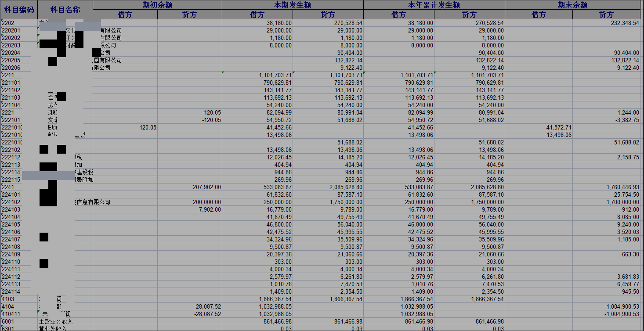This screenshot has width=644, height=331.
Task: Click 本期发生额 贷方 cell in row 2241
Action: pyautogui.click(x=328, y=187)
